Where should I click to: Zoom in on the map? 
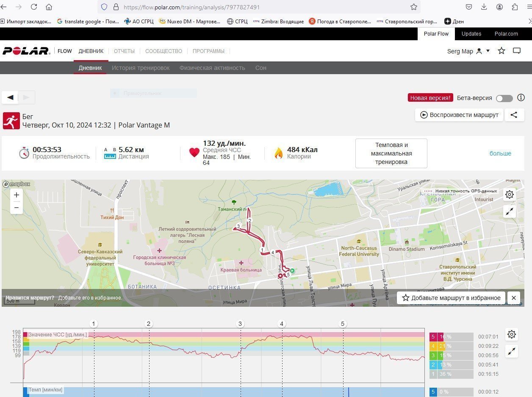coord(17,195)
